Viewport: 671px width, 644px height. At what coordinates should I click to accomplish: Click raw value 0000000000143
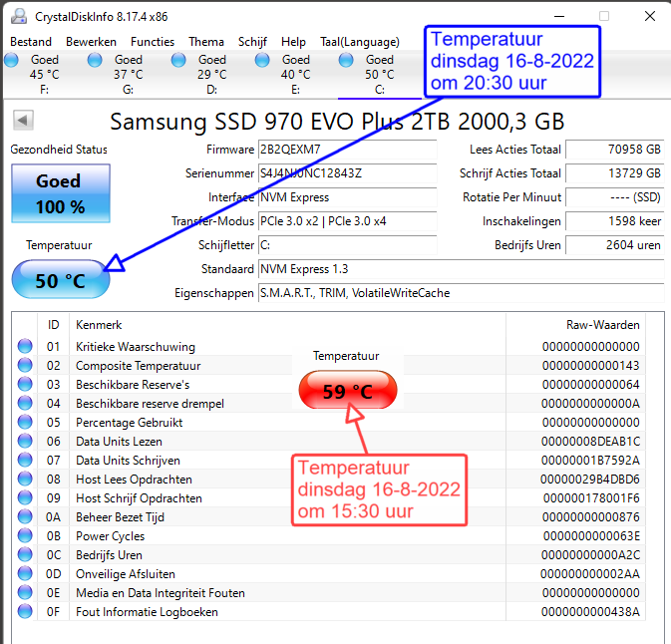point(591,366)
